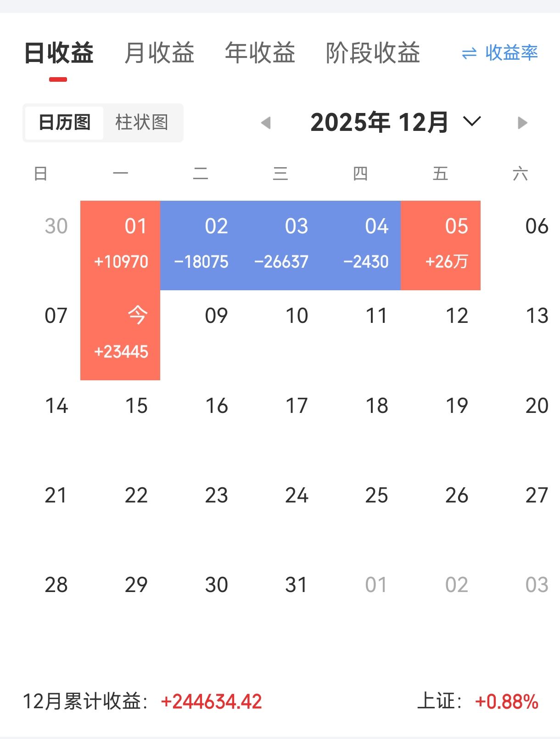This screenshot has width=560, height=739.
Task: Switch to 日历图 calendar view
Action: [x=64, y=123]
